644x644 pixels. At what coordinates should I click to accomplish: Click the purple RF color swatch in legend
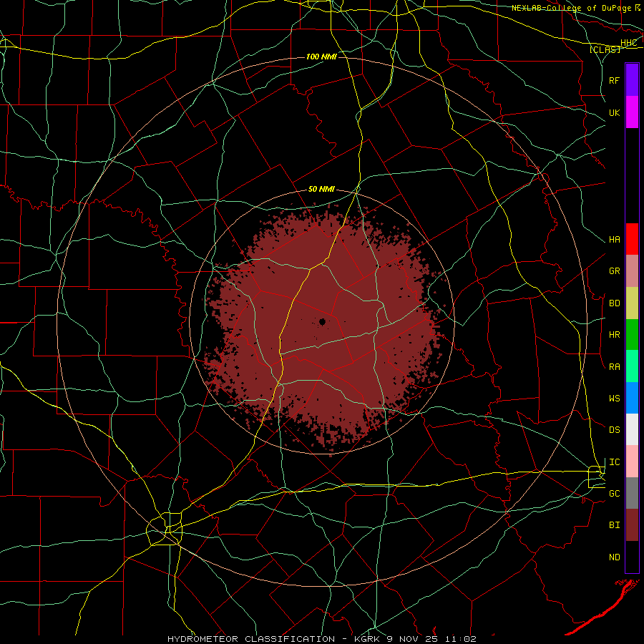click(632, 80)
